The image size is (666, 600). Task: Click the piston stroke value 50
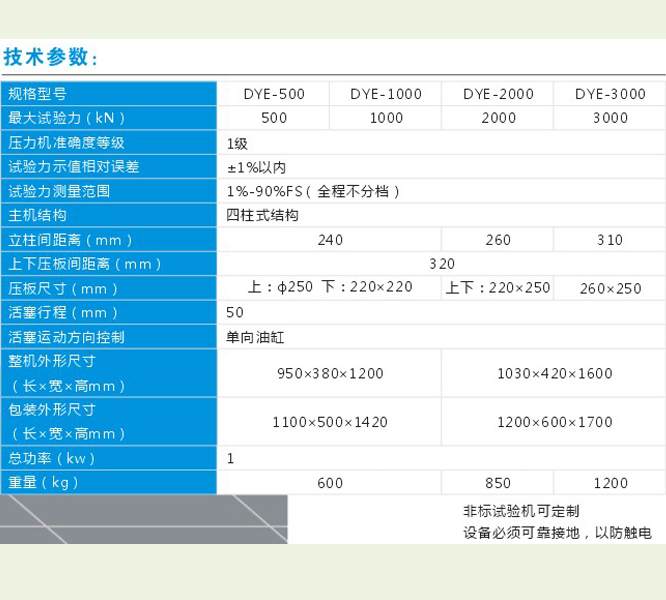point(235,313)
